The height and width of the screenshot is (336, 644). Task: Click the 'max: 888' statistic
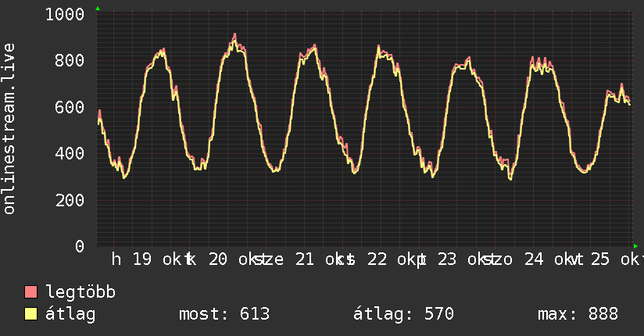click(x=578, y=314)
